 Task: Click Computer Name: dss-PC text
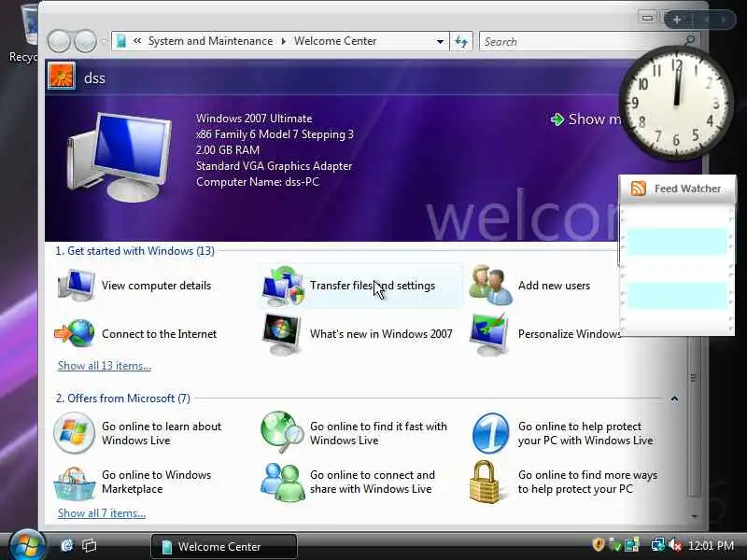coord(258,182)
